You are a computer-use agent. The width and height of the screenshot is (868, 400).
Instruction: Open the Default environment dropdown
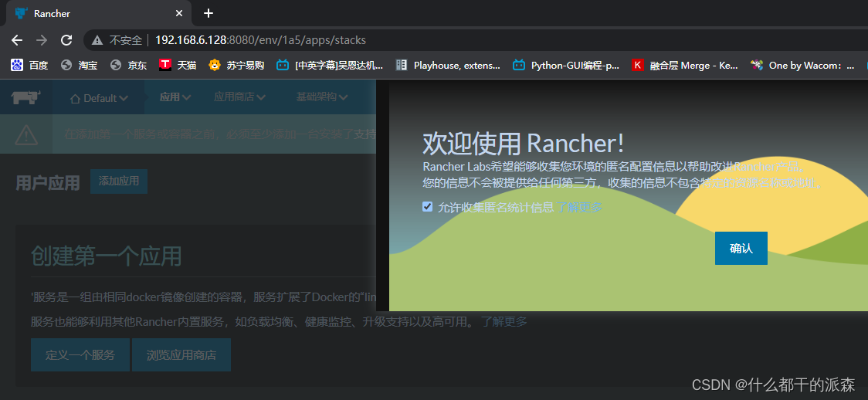[x=99, y=98]
